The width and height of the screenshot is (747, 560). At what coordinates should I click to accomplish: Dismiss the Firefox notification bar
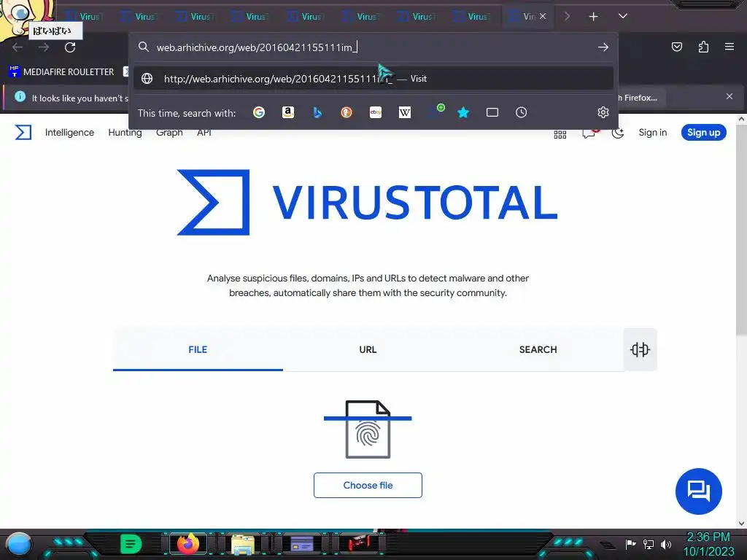729,97
